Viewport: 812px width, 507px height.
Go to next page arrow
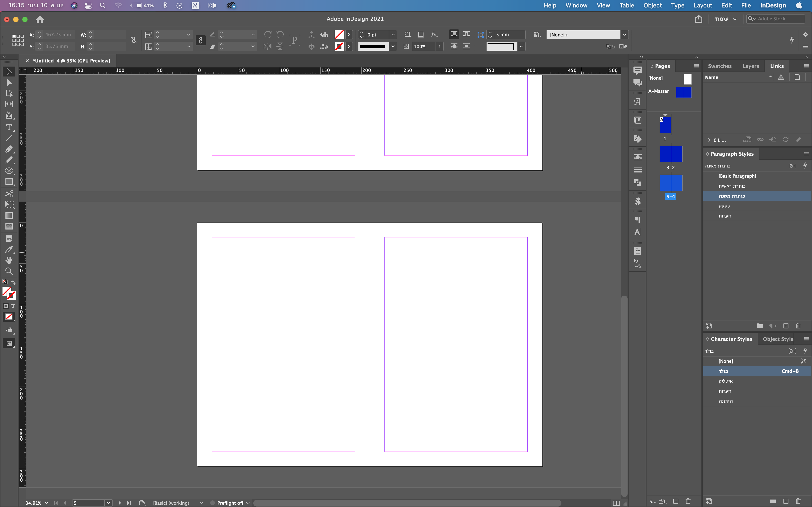tap(120, 503)
